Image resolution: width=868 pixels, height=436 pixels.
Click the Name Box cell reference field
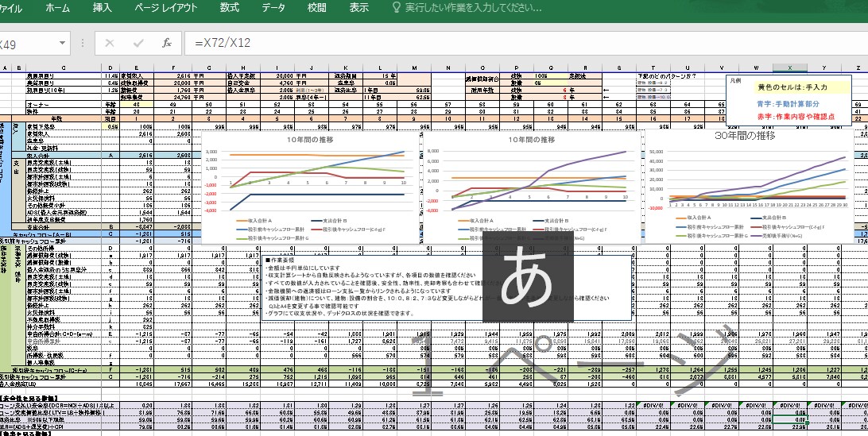tap(28, 43)
